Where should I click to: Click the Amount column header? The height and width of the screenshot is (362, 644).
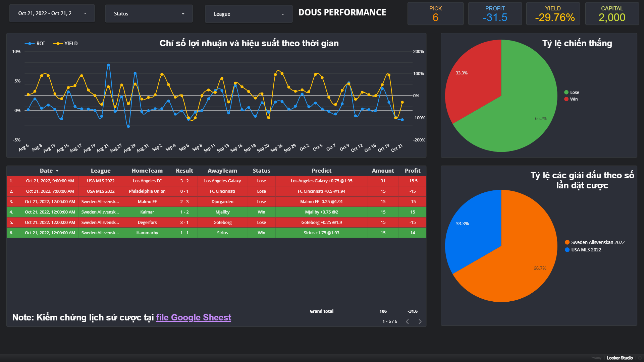click(x=383, y=171)
